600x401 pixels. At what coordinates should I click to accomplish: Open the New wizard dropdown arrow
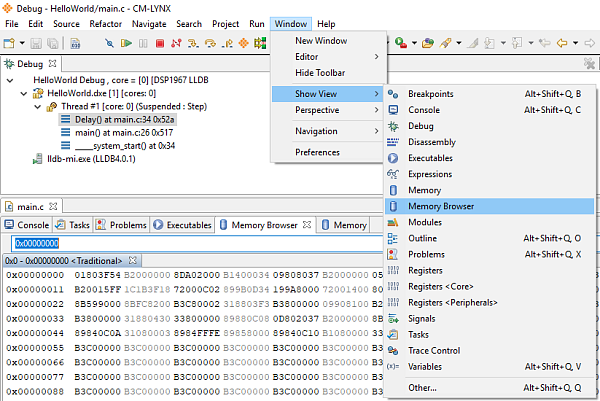tap(22, 43)
